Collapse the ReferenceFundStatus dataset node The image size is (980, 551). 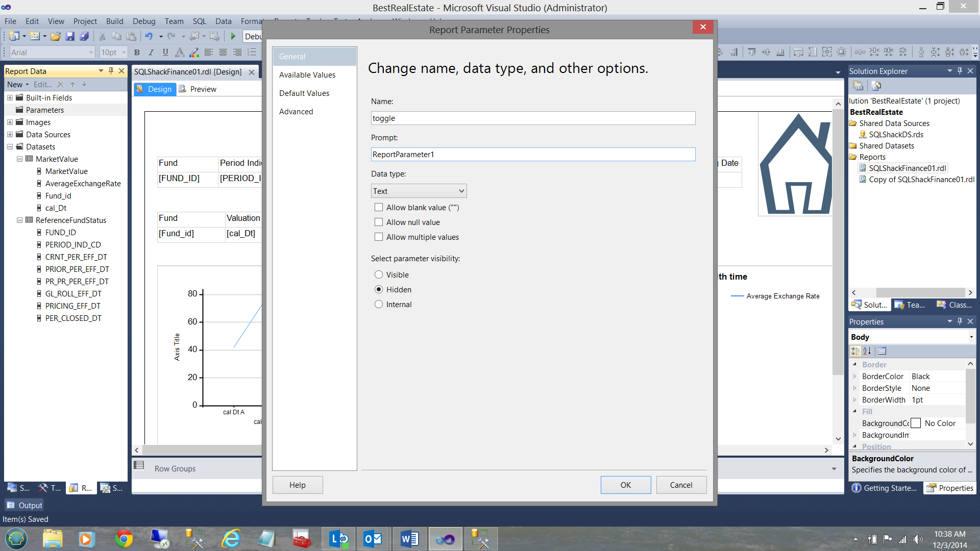click(x=19, y=220)
